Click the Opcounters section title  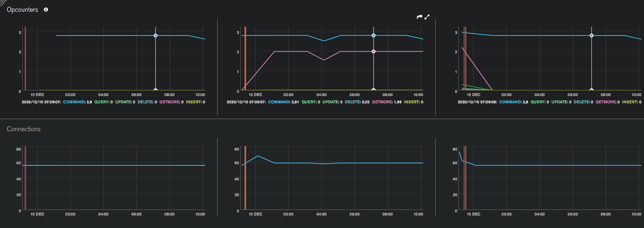[x=22, y=10]
